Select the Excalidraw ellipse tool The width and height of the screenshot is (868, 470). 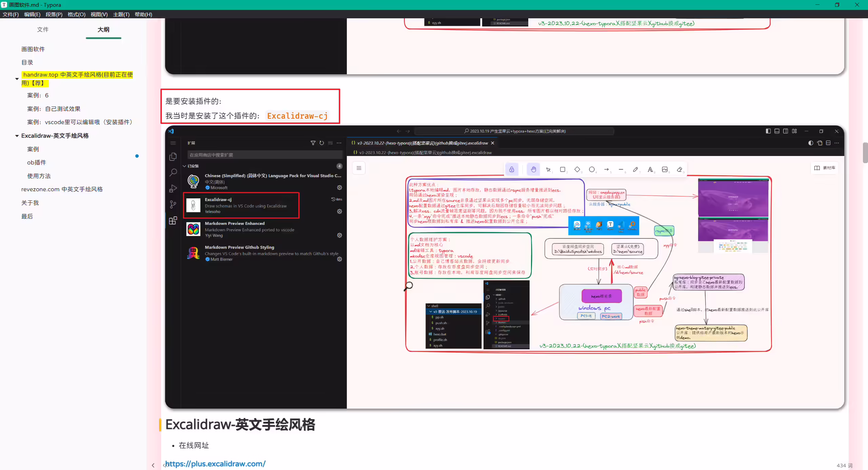coord(592,169)
